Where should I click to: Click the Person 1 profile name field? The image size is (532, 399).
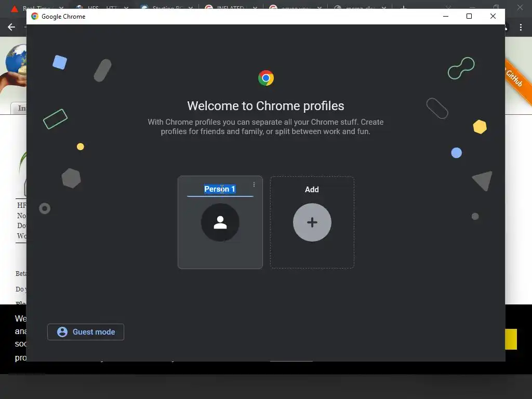[220, 189]
